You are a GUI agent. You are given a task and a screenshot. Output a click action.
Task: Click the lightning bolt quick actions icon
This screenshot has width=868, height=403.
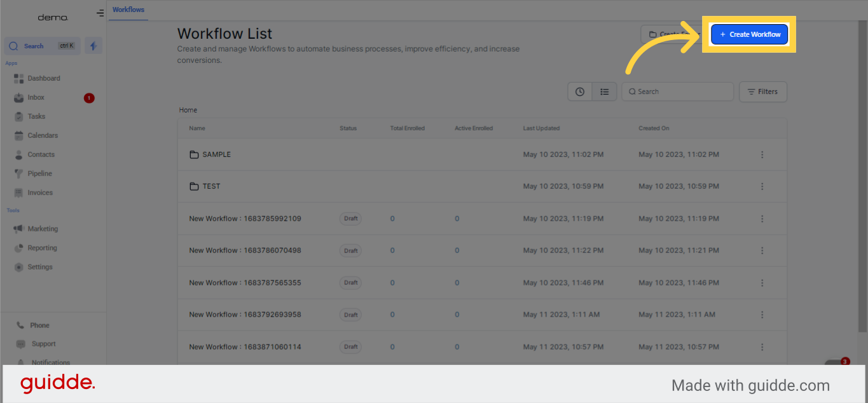(93, 45)
